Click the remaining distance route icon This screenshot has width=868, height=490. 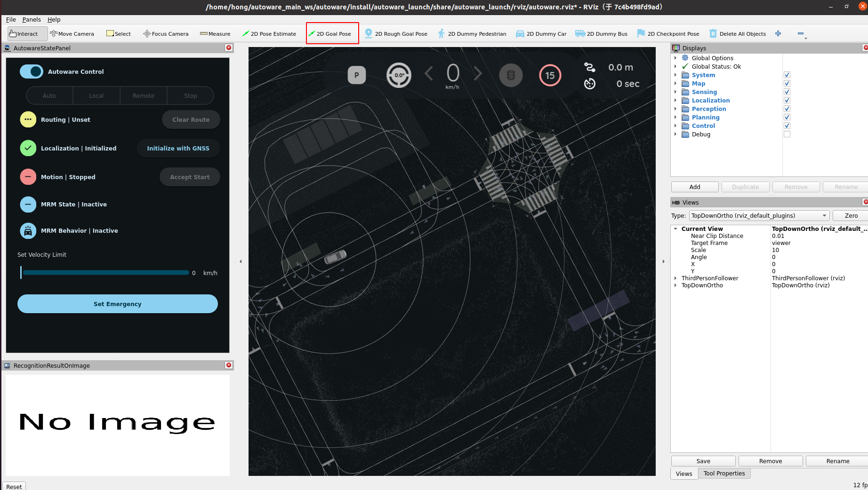(x=590, y=67)
